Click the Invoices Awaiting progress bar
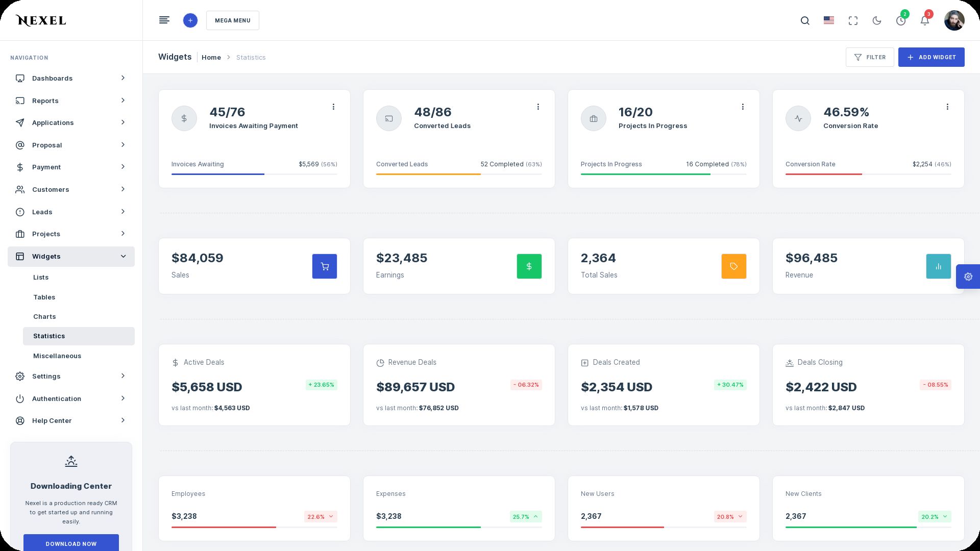 click(254, 174)
